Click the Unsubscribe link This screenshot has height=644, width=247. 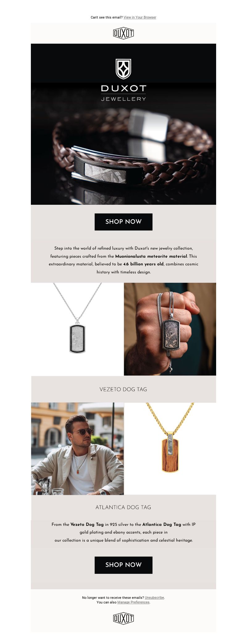pos(154,598)
